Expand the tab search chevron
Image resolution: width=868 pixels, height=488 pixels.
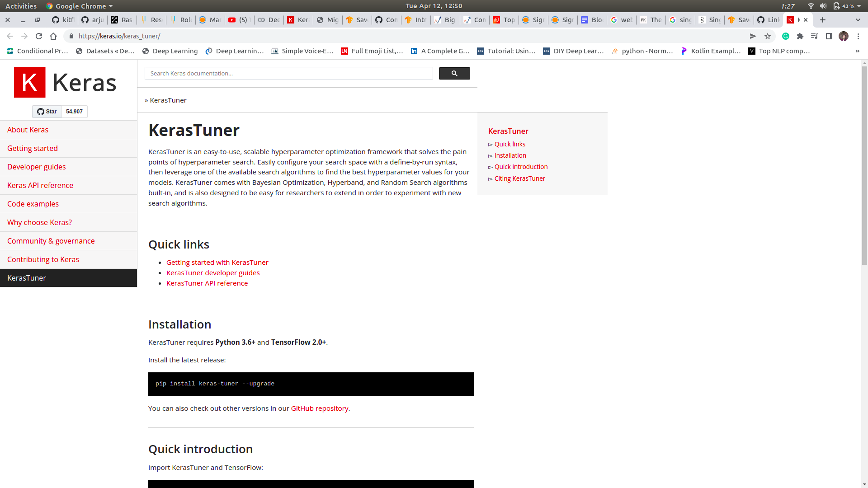pos(858,20)
